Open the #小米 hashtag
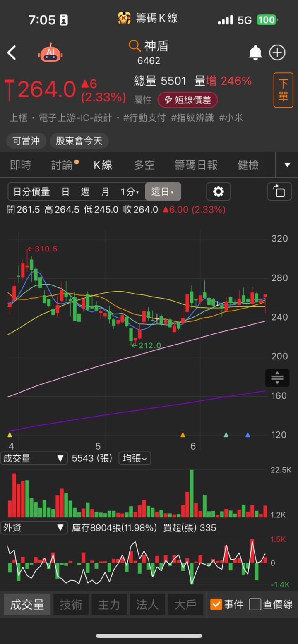Screen dimensions: 298x644 [231, 118]
